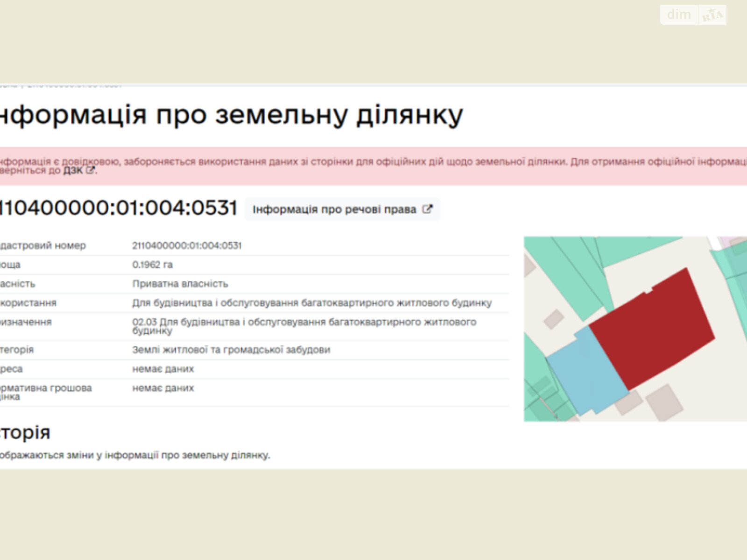Click Землі житлової та громадської забудови value
Image resolution: width=747 pixels, height=560 pixels.
click(x=231, y=350)
